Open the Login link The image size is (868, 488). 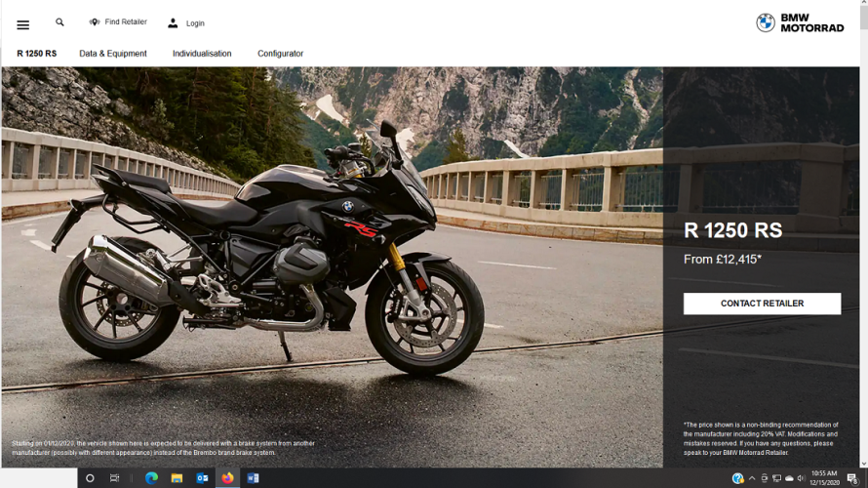pyautogui.click(x=195, y=23)
